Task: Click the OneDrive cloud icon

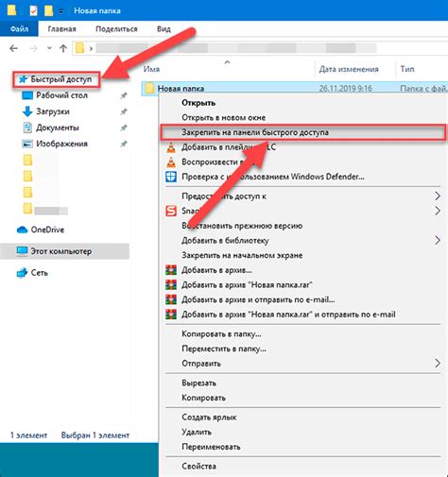Action: coord(22,230)
